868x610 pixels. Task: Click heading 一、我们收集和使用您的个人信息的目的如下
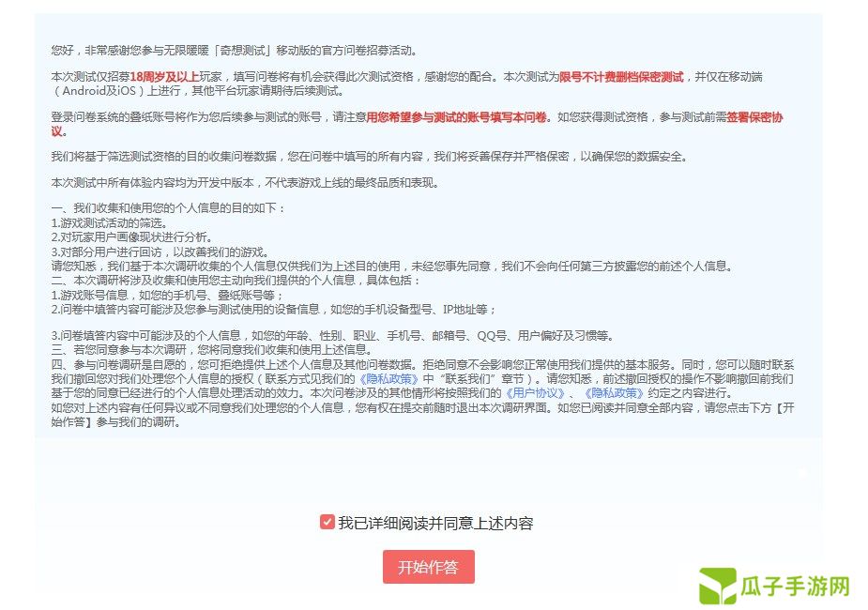(x=168, y=208)
